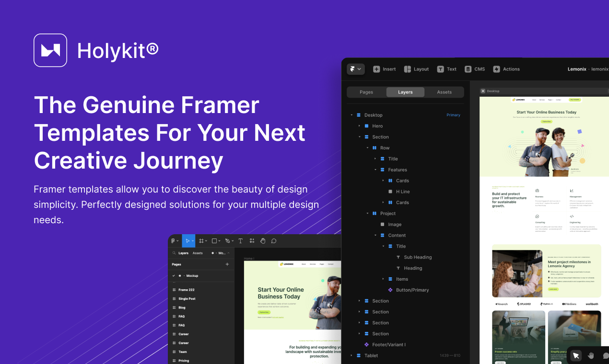Image resolution: width=609 pixels, height=364 pixels.
Task: Select the Move tool in Figma
Action: point(188,241)
